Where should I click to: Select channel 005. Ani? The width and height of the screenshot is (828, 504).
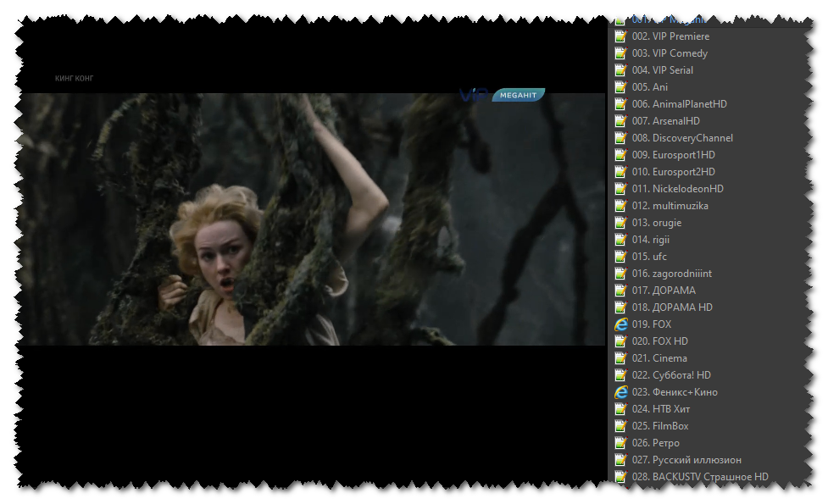649,87
